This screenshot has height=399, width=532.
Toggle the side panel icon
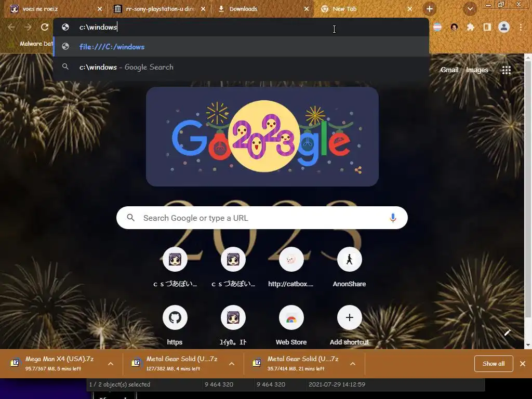click(x=487, y=27)
